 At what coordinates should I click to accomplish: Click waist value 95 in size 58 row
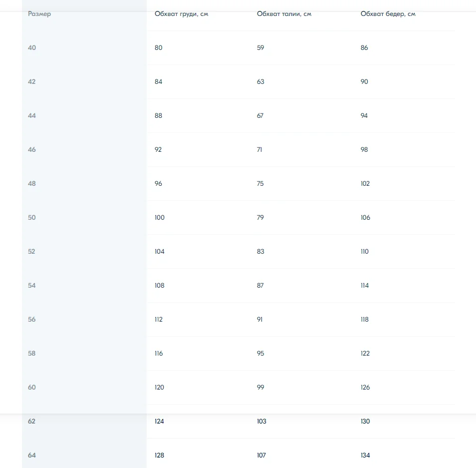pyautogui.click(x=260, y=354)
